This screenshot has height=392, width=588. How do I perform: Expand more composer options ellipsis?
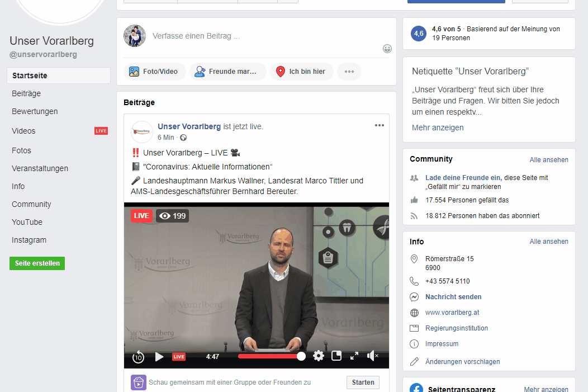(x=349, y=72)
